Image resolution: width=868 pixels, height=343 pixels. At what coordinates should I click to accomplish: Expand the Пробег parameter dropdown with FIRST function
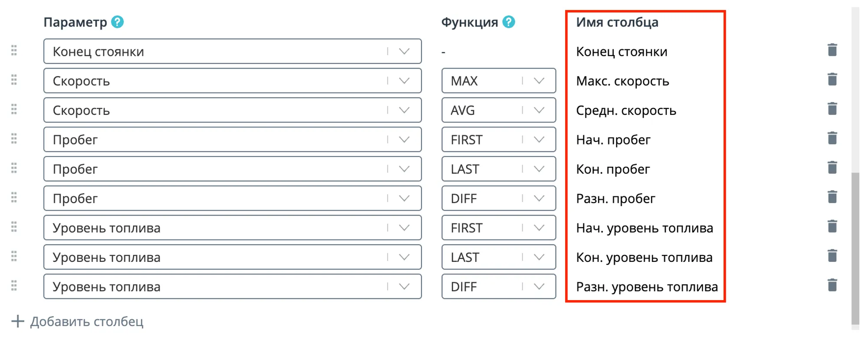pos(233,140)
